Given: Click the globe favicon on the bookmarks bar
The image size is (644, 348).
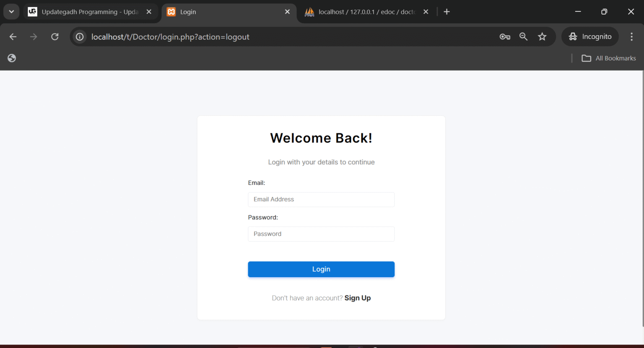Looking at the screenshot, I should [x=11, y=58].
